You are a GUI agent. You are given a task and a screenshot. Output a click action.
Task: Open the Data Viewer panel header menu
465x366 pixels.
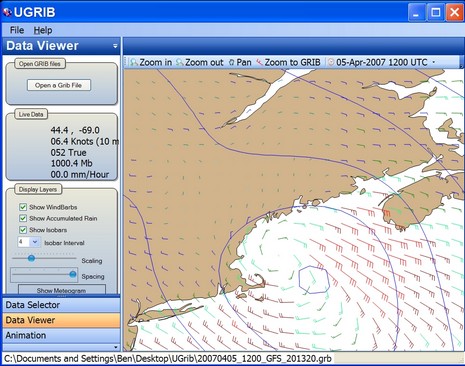115,46
